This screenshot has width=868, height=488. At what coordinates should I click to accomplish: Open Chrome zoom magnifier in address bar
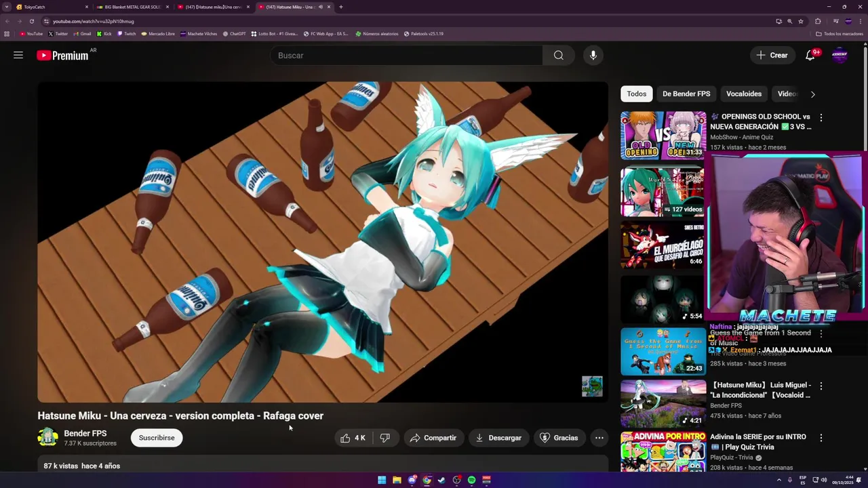pos(789,21)
